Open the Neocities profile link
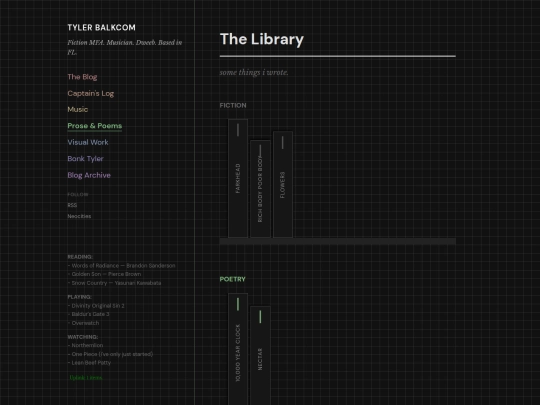 tap(79, 216)
